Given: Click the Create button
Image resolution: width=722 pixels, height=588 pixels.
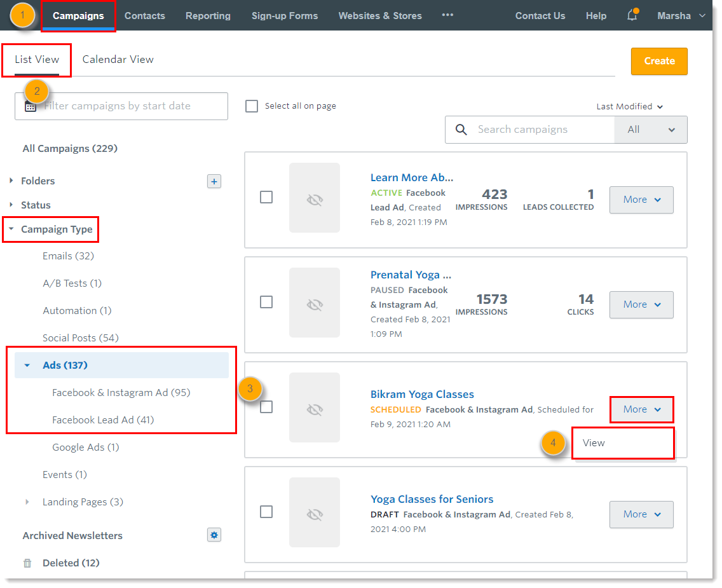Looking at the screenshot, I should pos(659,61).
